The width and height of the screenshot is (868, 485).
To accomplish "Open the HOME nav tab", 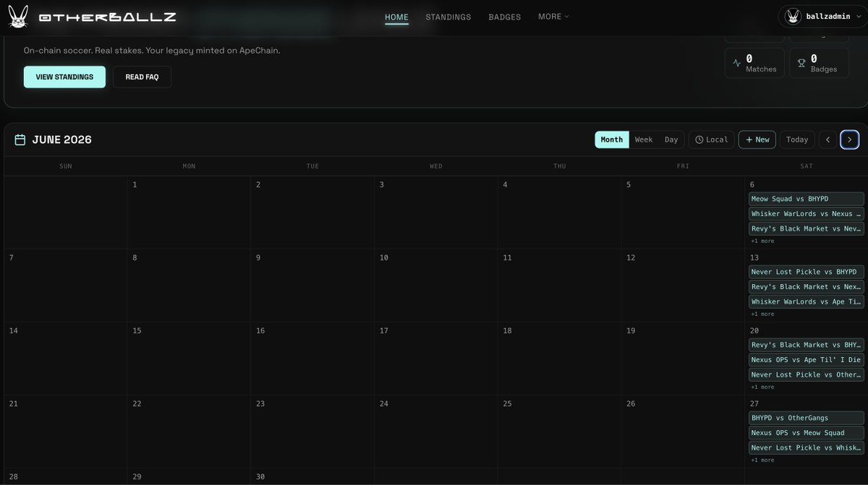I will (x=396, y=17).
